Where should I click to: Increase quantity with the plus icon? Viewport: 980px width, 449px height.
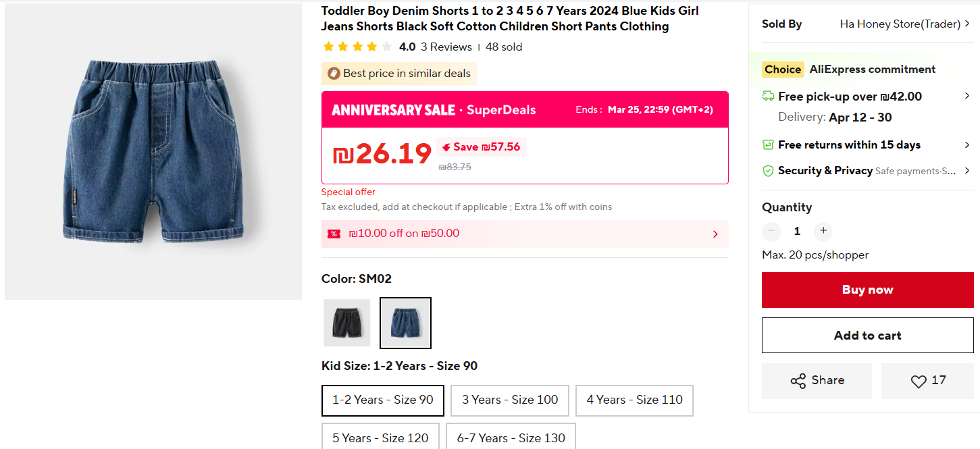coord(823,231)
